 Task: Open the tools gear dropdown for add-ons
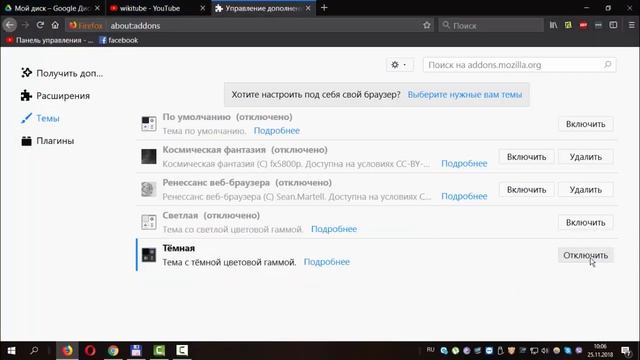[399, 64]
